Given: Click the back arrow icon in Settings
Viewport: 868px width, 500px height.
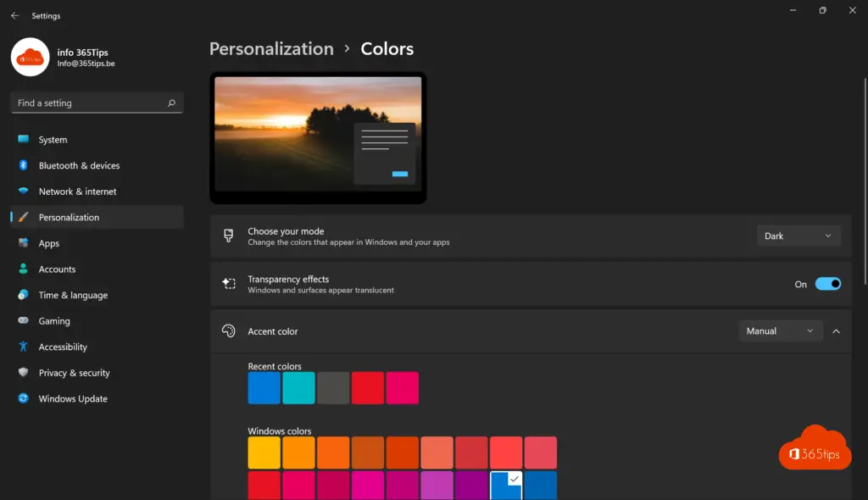Looking at the screenshot, I should coord(15,15).
